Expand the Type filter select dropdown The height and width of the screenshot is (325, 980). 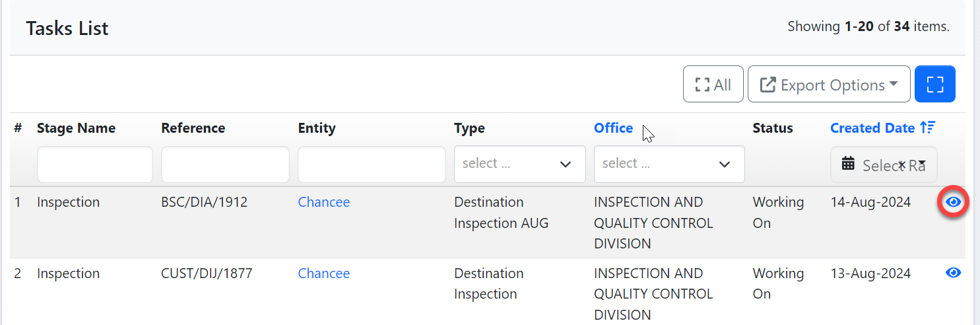coord(519,164)
